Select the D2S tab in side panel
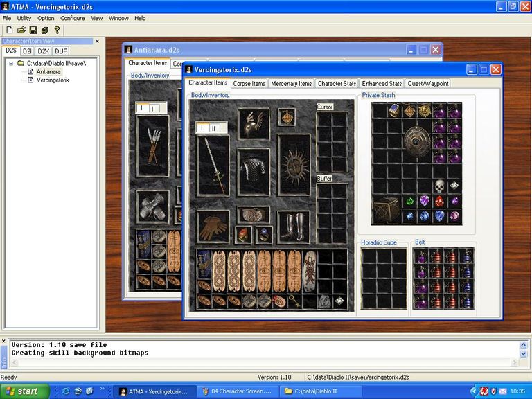 tap(11, 51)
